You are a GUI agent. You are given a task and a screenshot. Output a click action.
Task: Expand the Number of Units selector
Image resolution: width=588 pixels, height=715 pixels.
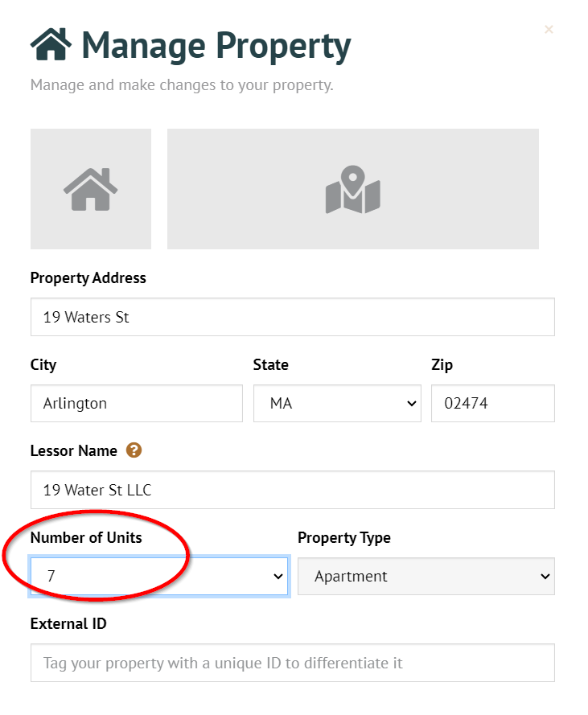158,576
